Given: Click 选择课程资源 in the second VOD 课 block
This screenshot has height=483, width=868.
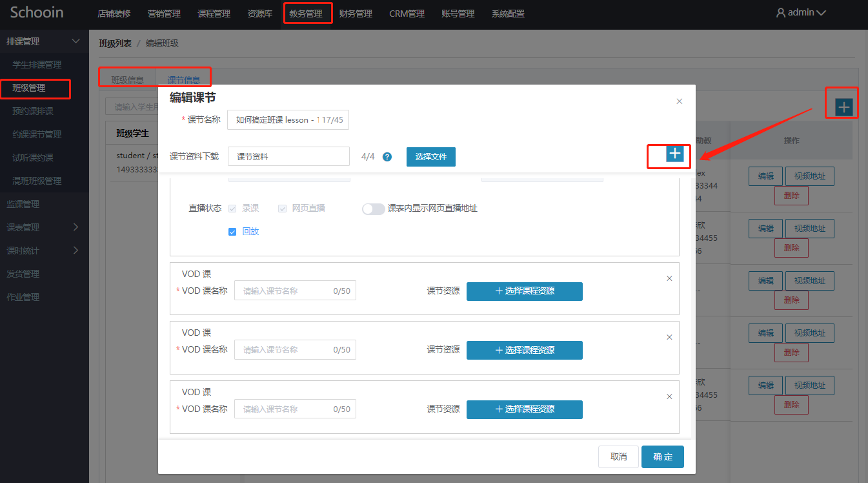Looking at the screenshot, I should [525, 350].
